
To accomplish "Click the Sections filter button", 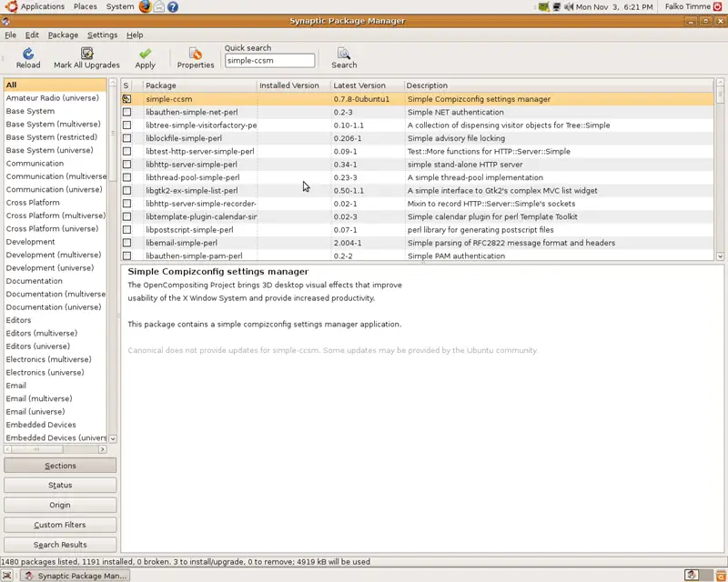I will point(60,466).
